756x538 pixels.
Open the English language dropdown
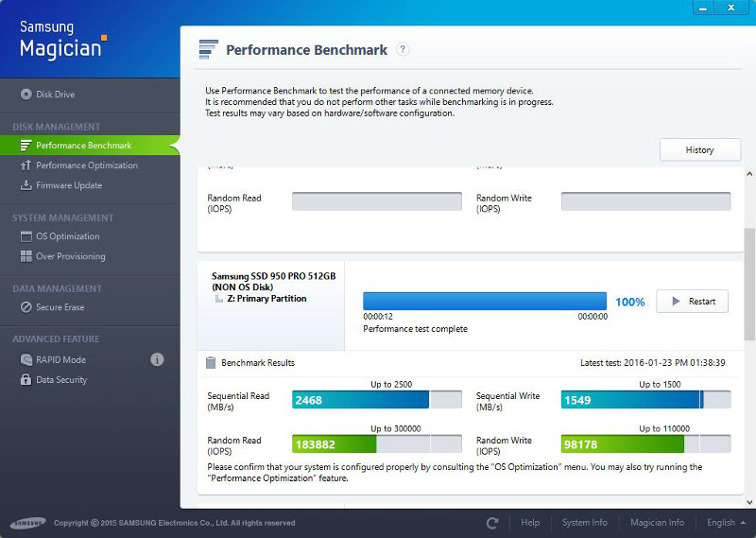726,523
